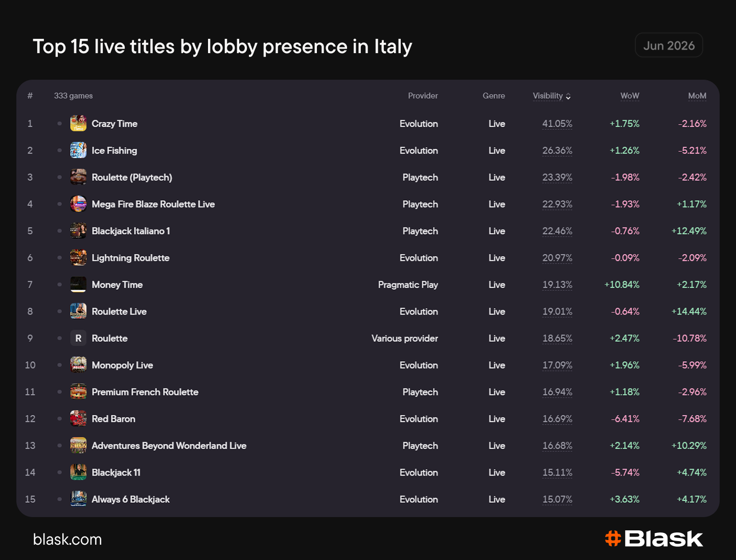
Task: Click the Lightning Roulette game icon
Action: tap(78, 258)
